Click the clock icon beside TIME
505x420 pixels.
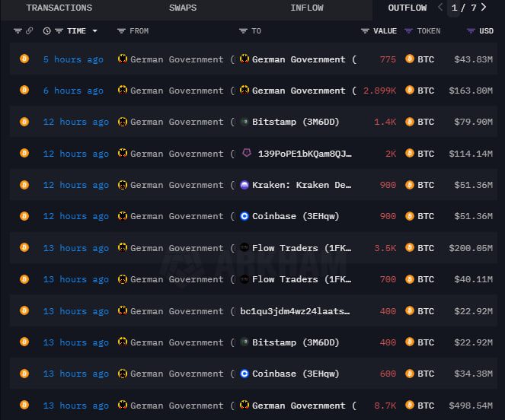pyautogui.click(x=46, y=31)
